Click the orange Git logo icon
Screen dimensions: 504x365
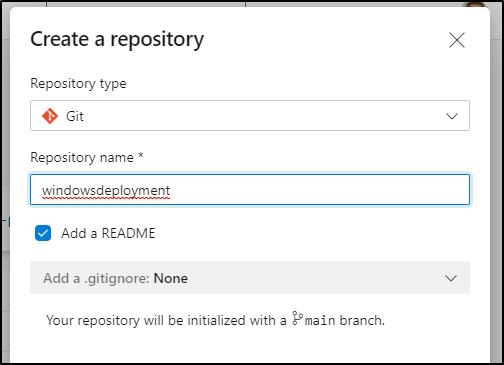(50, 116)
